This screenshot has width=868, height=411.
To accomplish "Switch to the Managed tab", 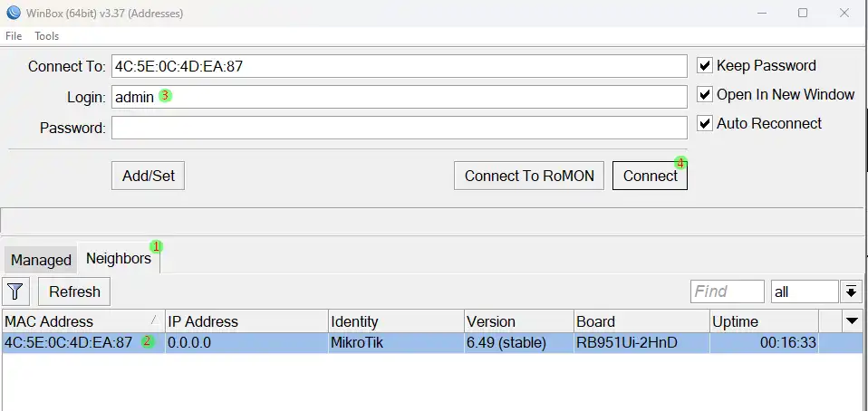I will coord(41,260).
